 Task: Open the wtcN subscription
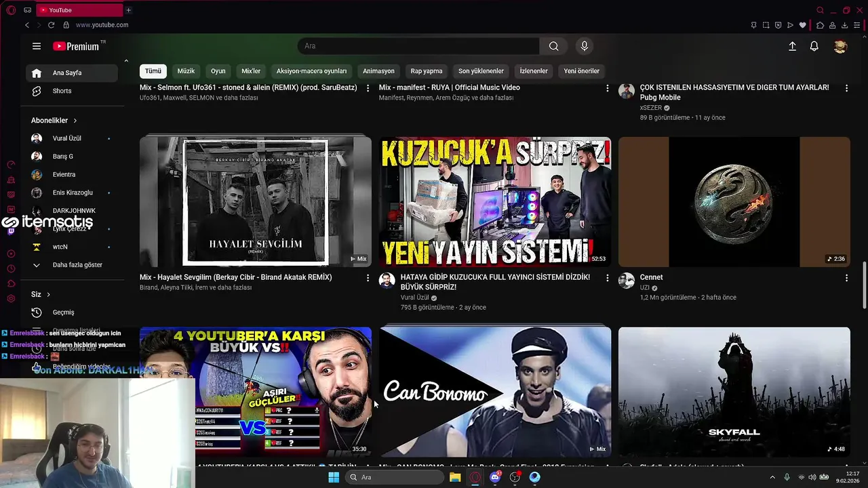(73, 247)
